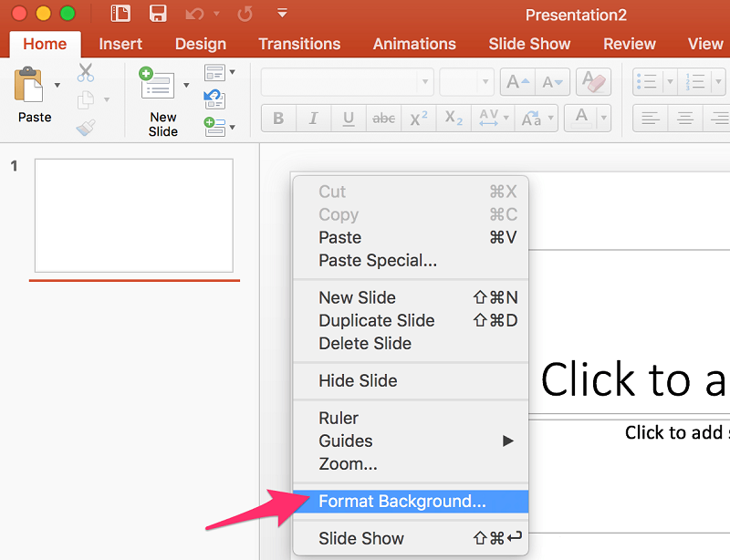Screen dimensions: 730x560
Task: Select slide 1 thumbnail
Action: click(133, 215)
